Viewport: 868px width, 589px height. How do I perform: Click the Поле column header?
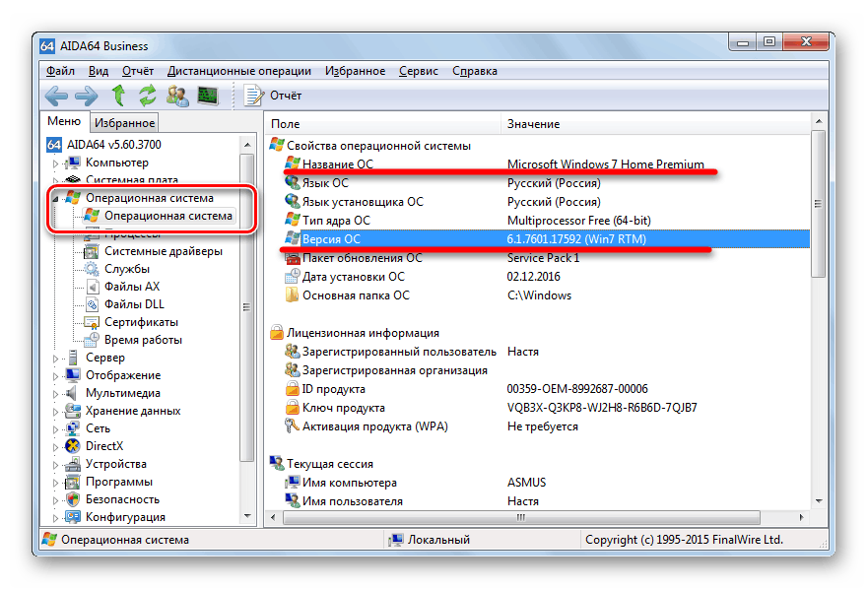click(x=383, y=124)
